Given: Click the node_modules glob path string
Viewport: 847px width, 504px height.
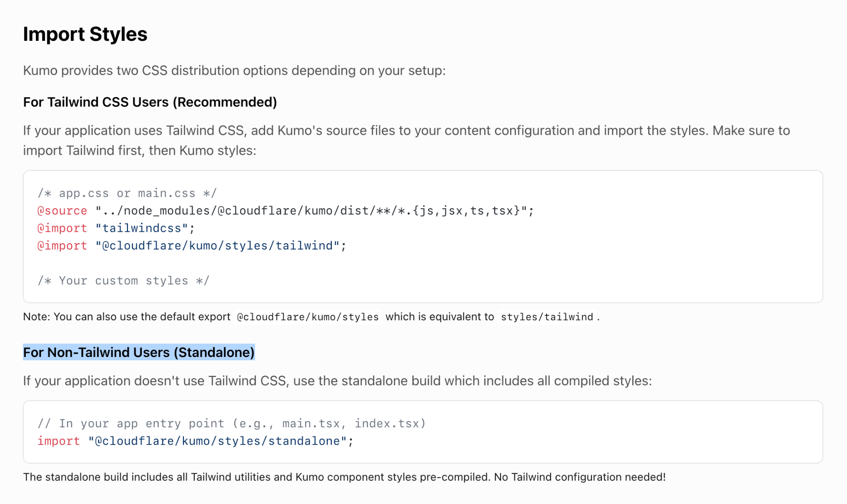Looking at the screenshot, I should coord(314,211).
